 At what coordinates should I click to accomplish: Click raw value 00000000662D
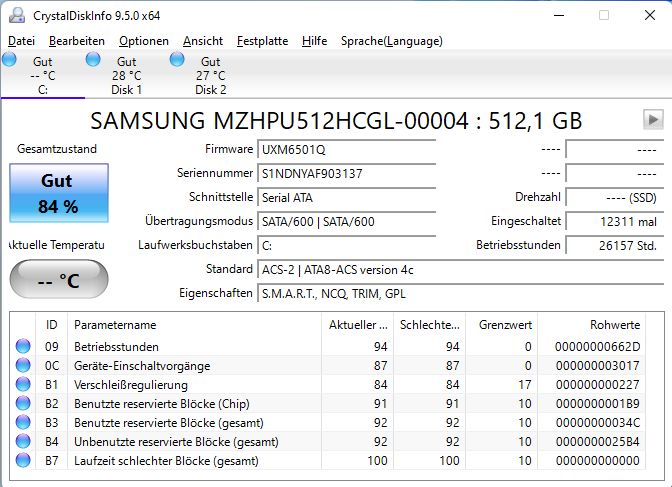click(x=597, y=346)
